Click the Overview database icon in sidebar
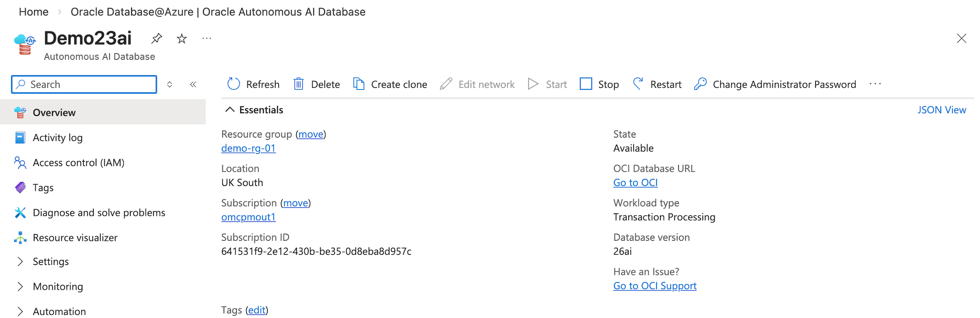The width and height of the screenshot is (980, 318). (x=20, y=113)
